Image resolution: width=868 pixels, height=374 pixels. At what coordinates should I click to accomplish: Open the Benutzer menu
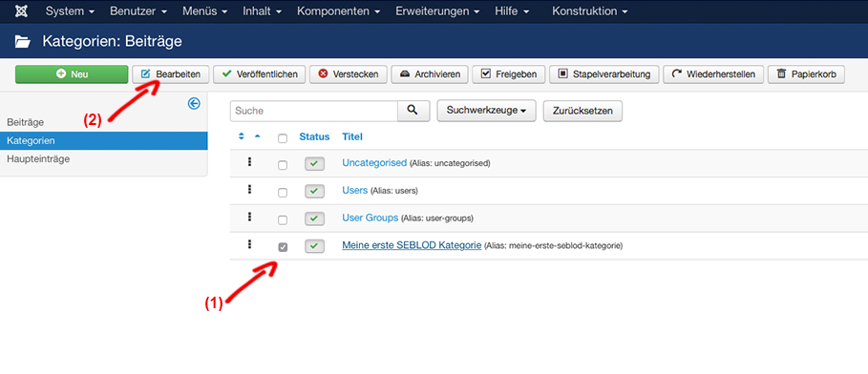[x=138, y=11]
